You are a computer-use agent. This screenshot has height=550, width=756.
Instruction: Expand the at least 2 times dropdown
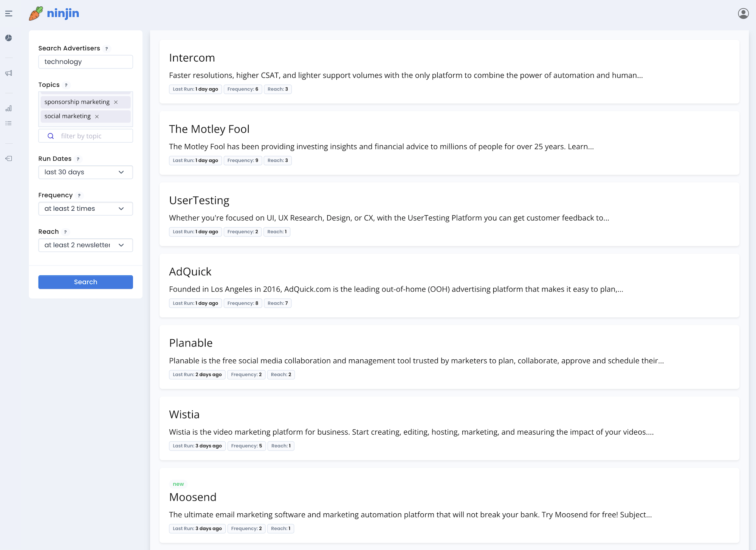pyautogui.click(x=85, y=209)
